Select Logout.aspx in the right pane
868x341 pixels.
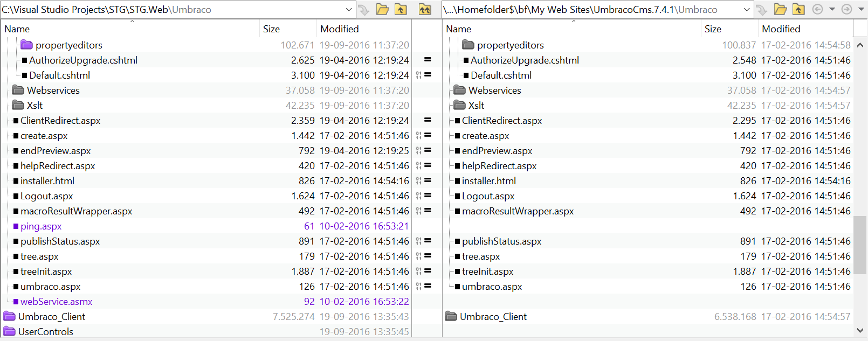[488, 196]
